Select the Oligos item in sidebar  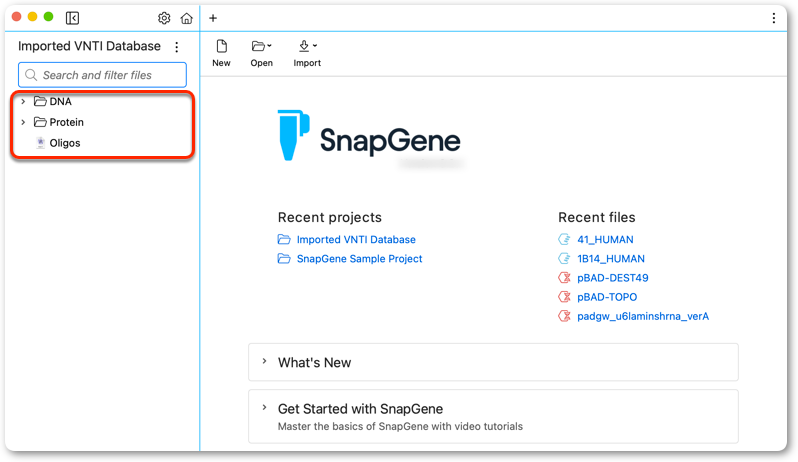[x=65, y=143]
